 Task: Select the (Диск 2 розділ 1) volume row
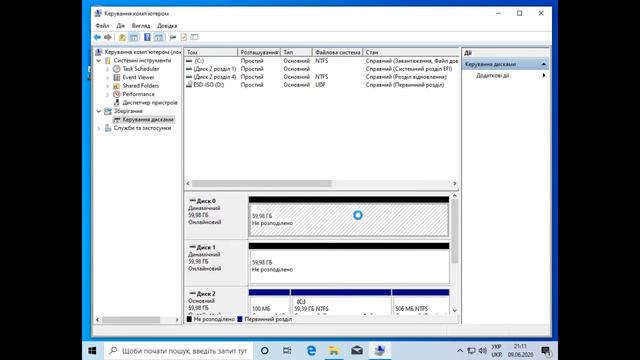(x=322, y=69)
